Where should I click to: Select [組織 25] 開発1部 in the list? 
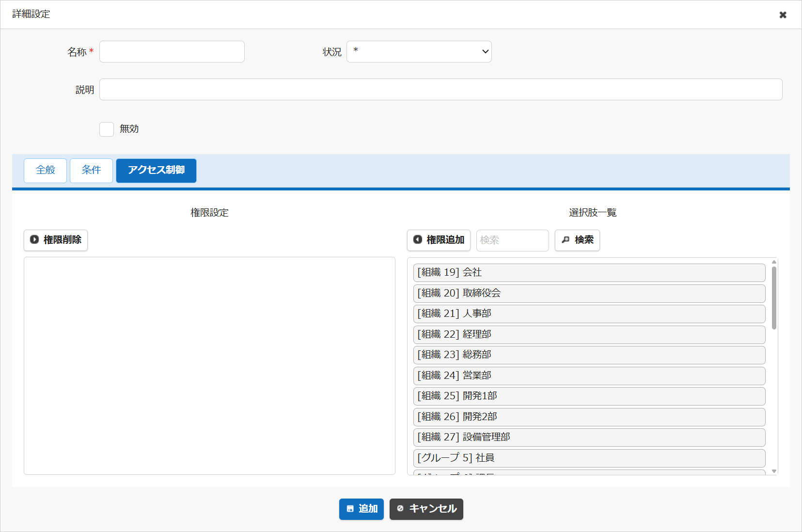tap(589, 396)
